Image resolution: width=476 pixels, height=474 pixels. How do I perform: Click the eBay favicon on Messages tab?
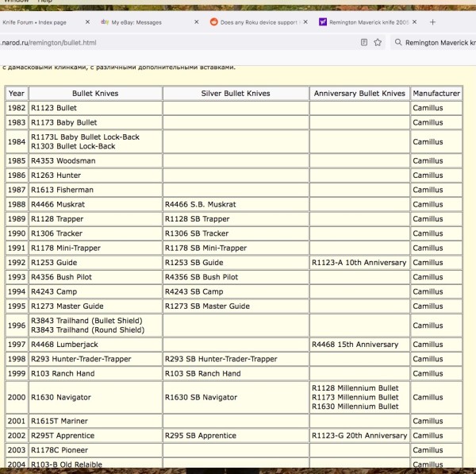(x=105, y=22)
